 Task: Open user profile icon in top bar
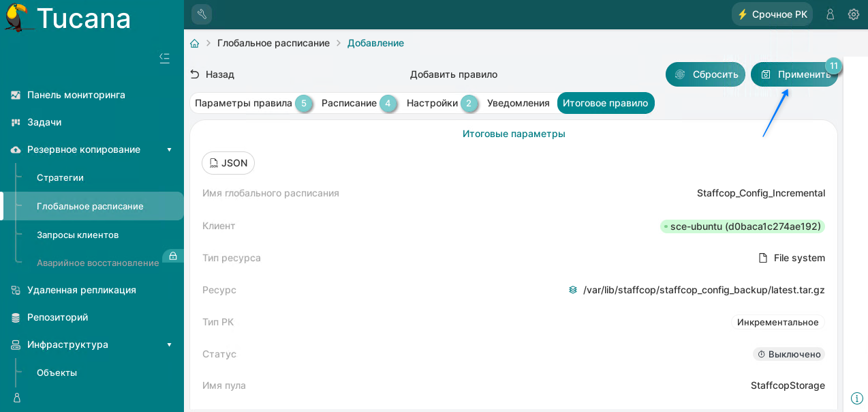(x=830, y=14)
